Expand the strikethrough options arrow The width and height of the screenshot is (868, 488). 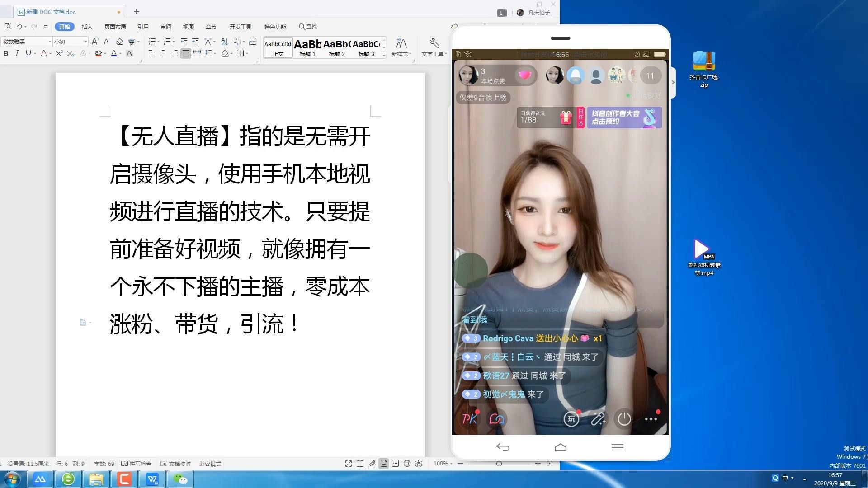pyautogui.click(x=50, y=54)
